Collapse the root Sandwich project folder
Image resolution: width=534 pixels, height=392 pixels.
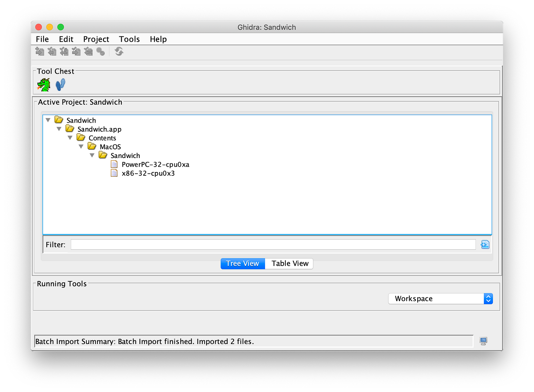click(x=48, y=120)
